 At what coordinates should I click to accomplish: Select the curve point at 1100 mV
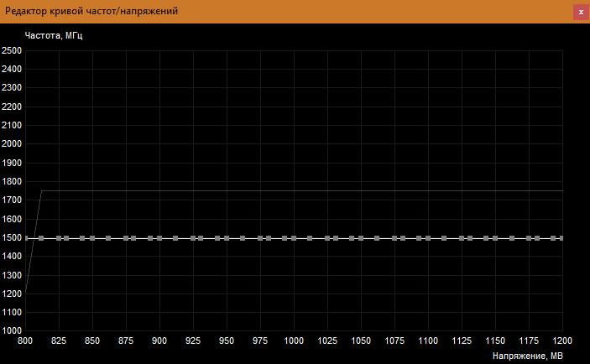[428, 238]
